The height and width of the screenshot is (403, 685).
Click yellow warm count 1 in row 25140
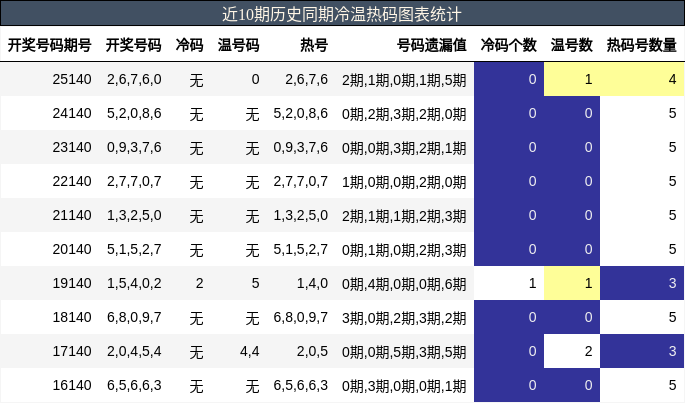pos(572,79)
